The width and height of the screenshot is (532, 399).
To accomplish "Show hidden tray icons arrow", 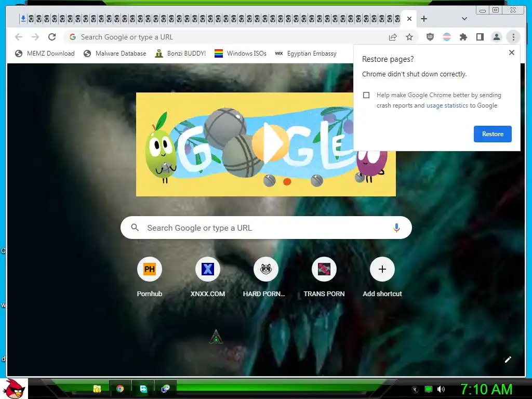I will (x=415, y=390).
